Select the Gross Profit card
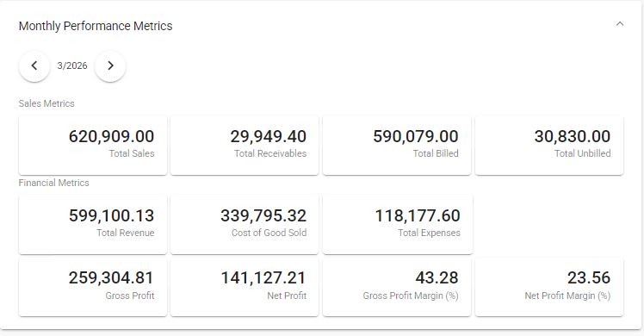Viewport: 644px width, 336px height. coord(93,287)
